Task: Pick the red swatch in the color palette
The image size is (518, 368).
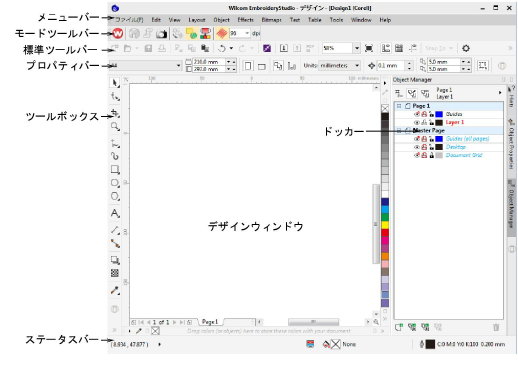Action: point(385,233)
